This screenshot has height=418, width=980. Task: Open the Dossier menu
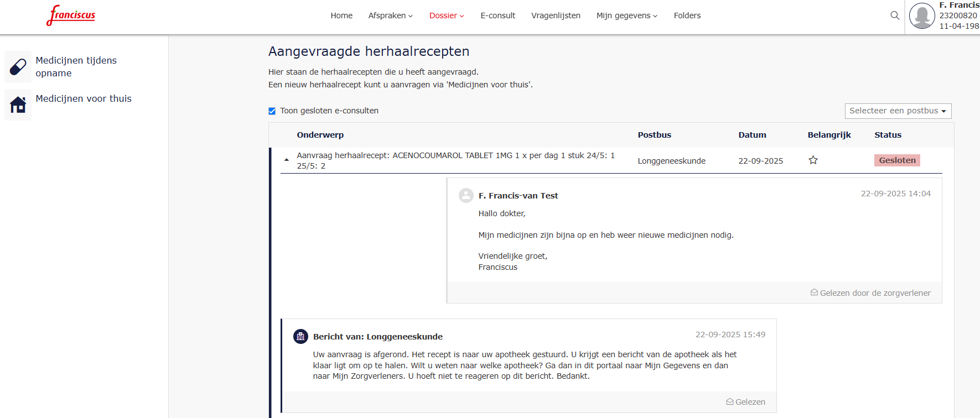click(x=446, y=15)
